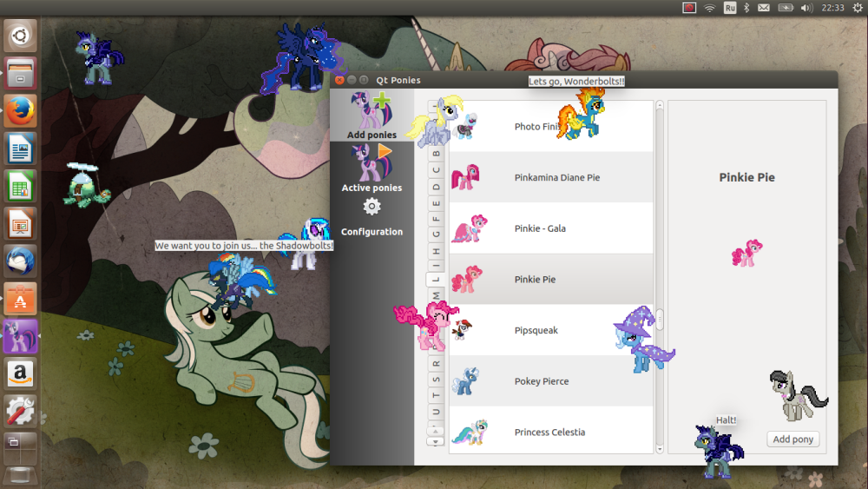The image size is (868, 489).
Task: Open the Active ponies section
Action: coord(372,168)
